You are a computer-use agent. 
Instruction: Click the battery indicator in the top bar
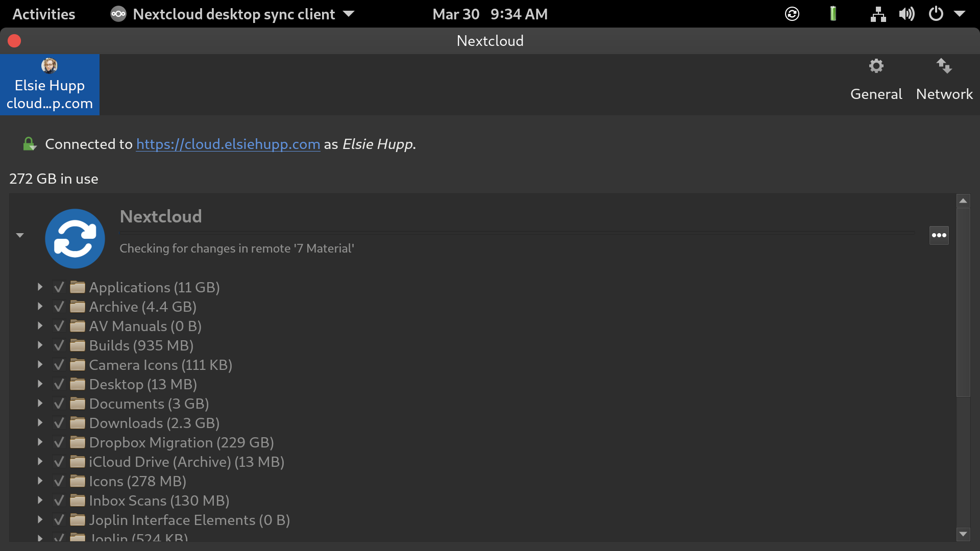tap(834, 14)
